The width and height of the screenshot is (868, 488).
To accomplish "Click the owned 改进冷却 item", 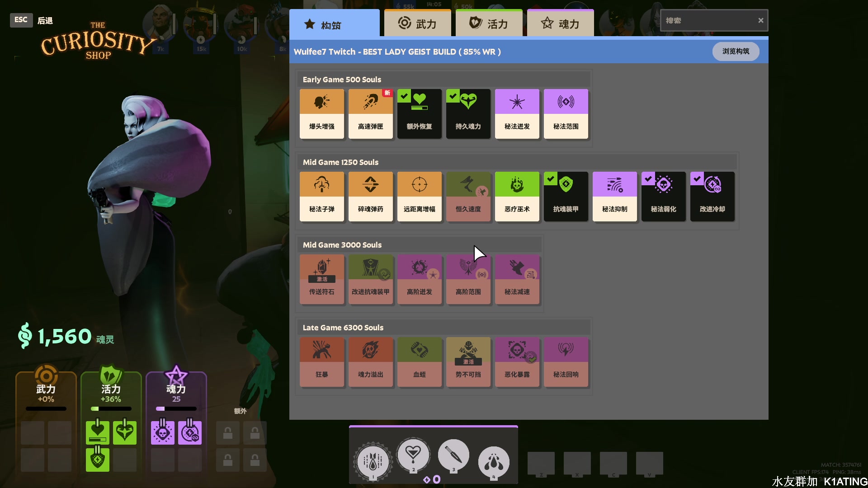I will point(712,197).
